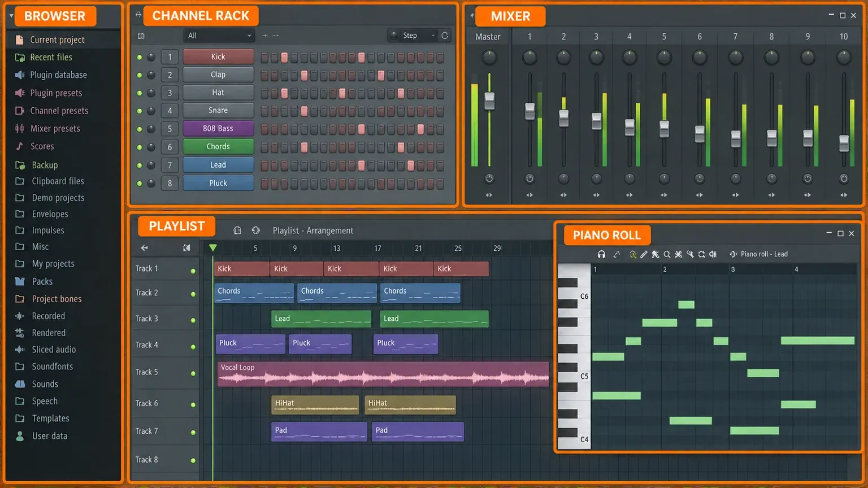Select the Kick channel button
The width and height of the screenshot is (868, 488).
[x=218, y=57]
